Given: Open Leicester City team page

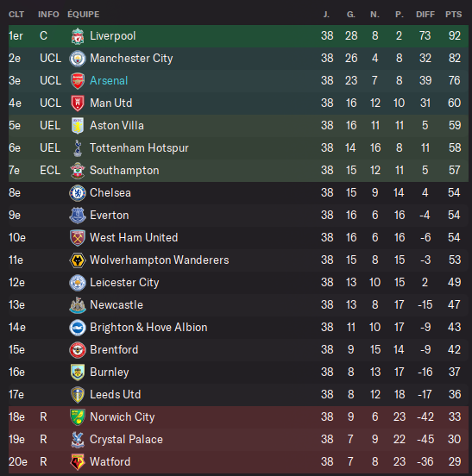Looking at the screenshot, I should (124, 283).
